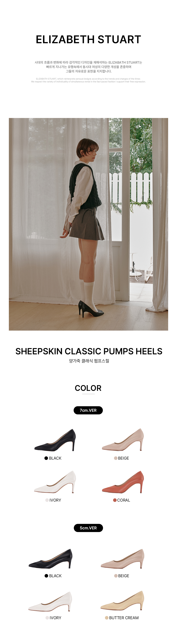Click the black 7cm pump image
Viewport: 177px width, 644px height.
point(55,440)
